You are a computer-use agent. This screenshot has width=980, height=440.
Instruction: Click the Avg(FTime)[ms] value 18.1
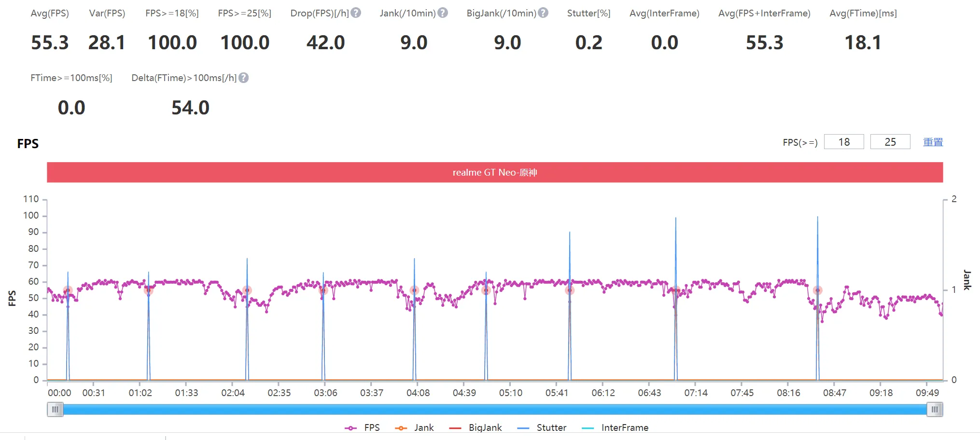[863, 42]
